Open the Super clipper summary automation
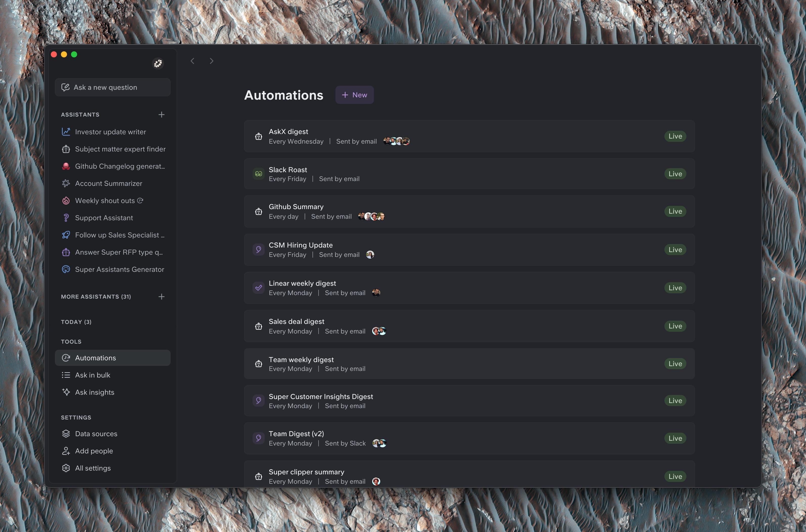This screenshot has width=806, height=532. click(469, 474)
